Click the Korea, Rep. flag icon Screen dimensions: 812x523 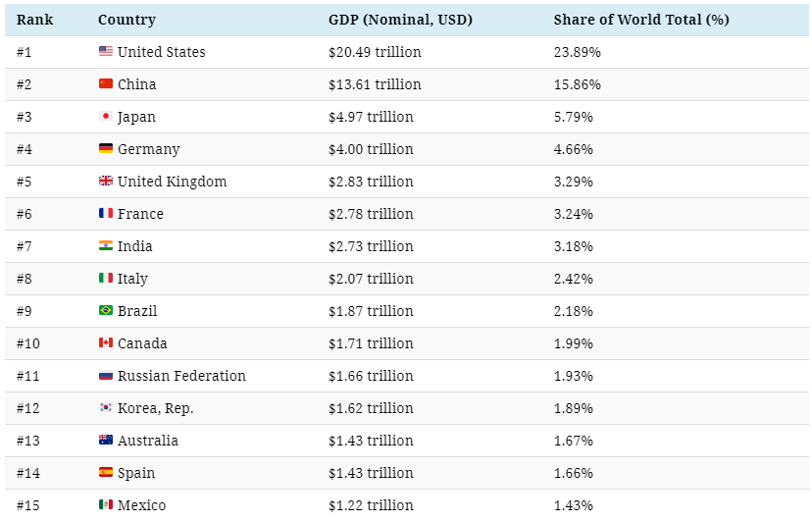coord(106,408)
